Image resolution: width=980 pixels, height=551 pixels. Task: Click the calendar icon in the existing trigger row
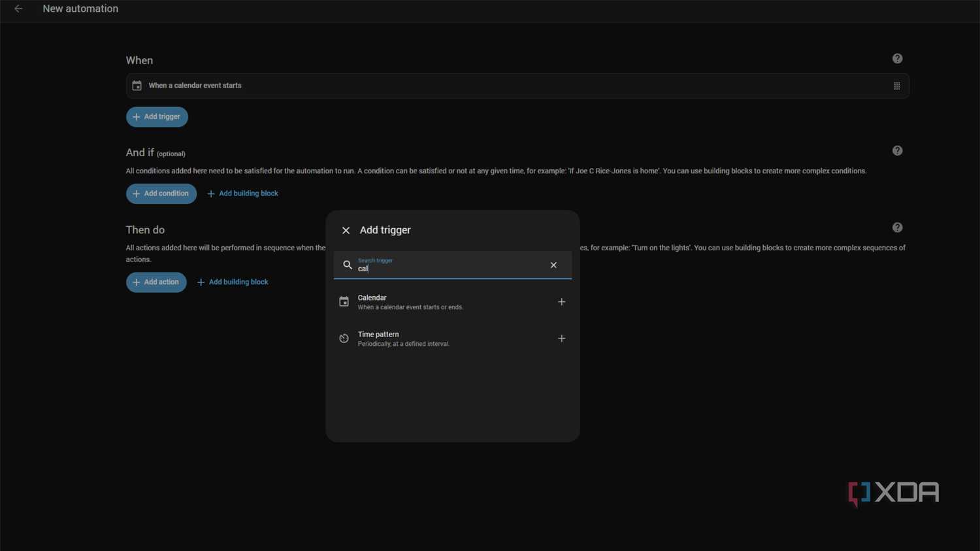click(137, 86)
